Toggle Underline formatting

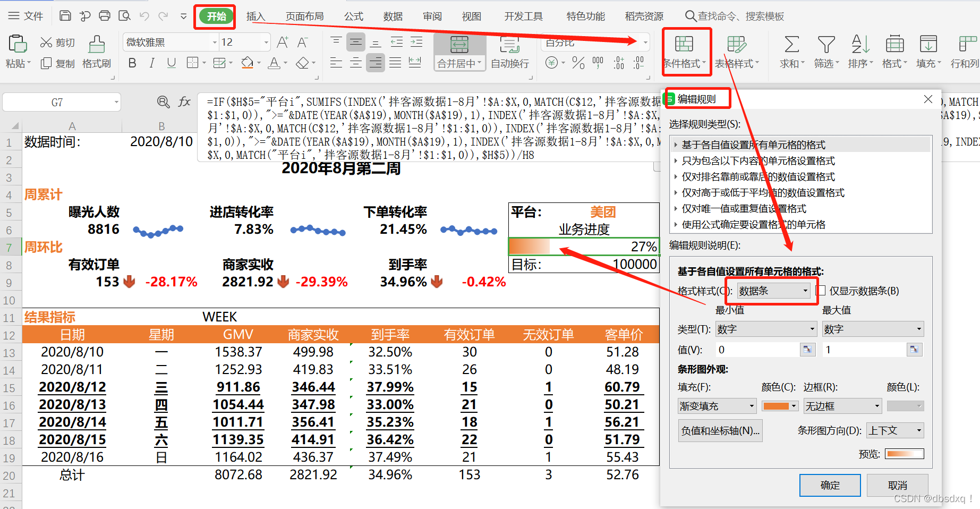pos(171,63)
